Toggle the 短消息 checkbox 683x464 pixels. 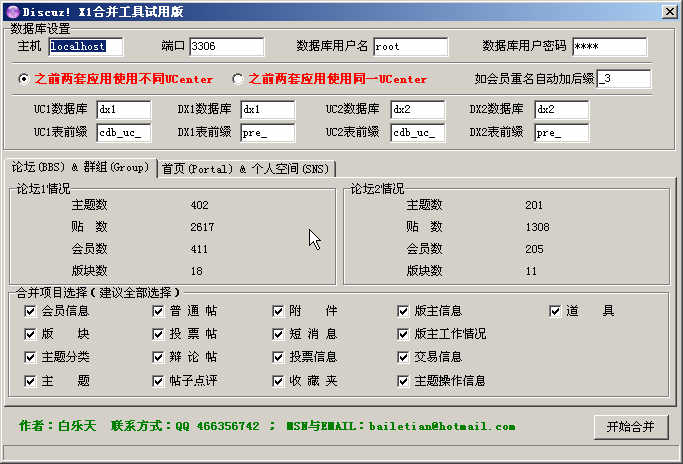(278, 334)
